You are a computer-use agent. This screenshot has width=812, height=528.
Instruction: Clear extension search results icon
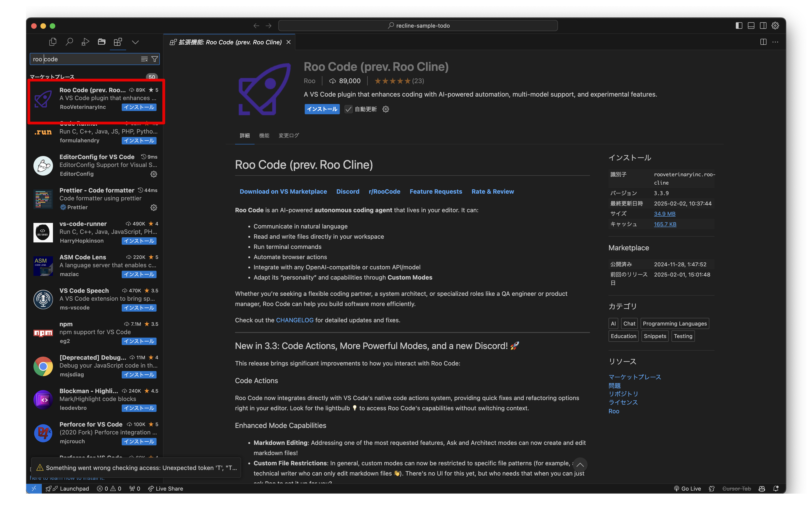pyautogui.click(x=144, y=59)
